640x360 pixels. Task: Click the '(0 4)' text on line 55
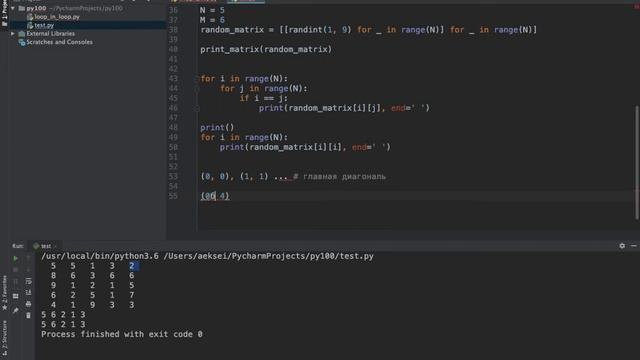(215, 196)
